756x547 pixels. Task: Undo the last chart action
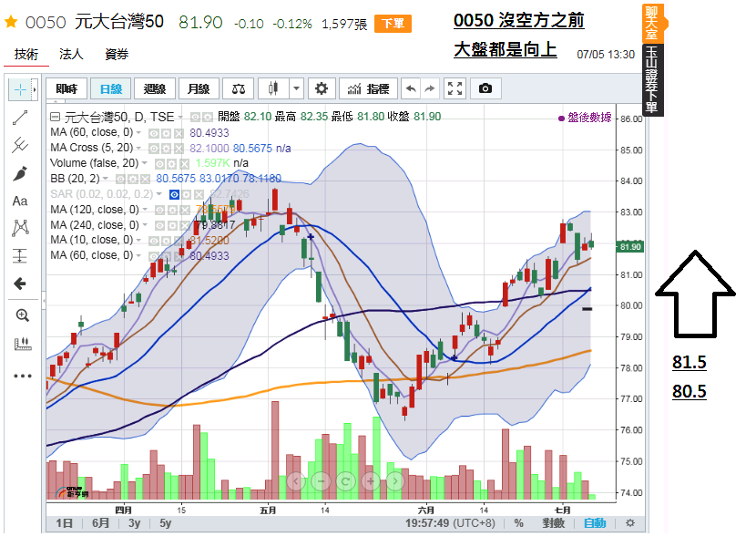(x=410, y=88)
